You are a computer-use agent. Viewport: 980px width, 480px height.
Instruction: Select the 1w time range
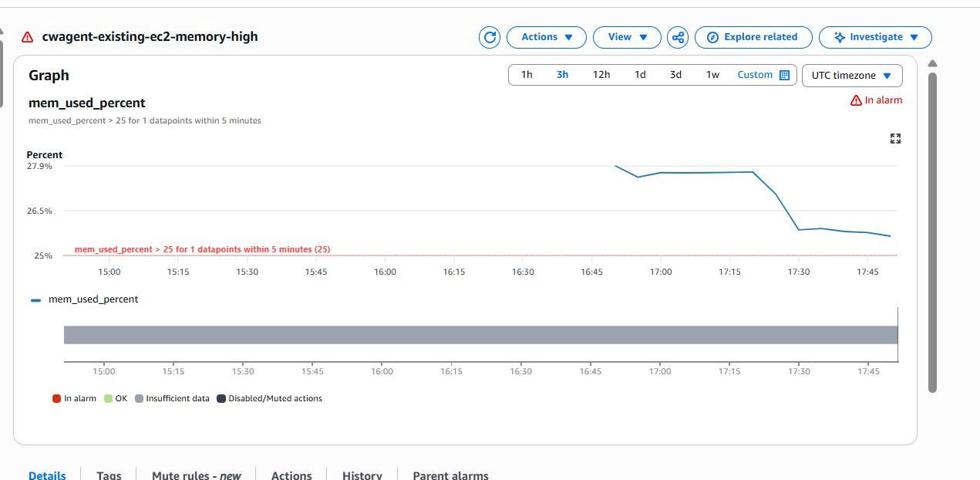712,75
